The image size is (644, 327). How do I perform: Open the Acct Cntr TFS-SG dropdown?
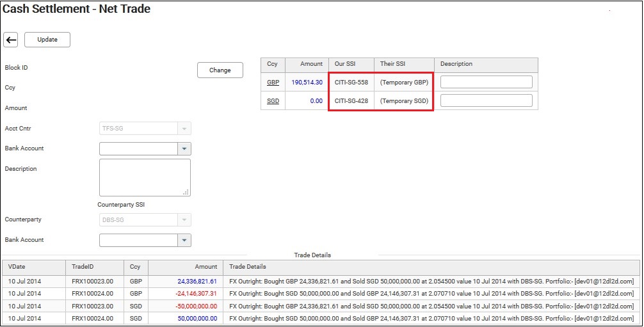point(184,129)
